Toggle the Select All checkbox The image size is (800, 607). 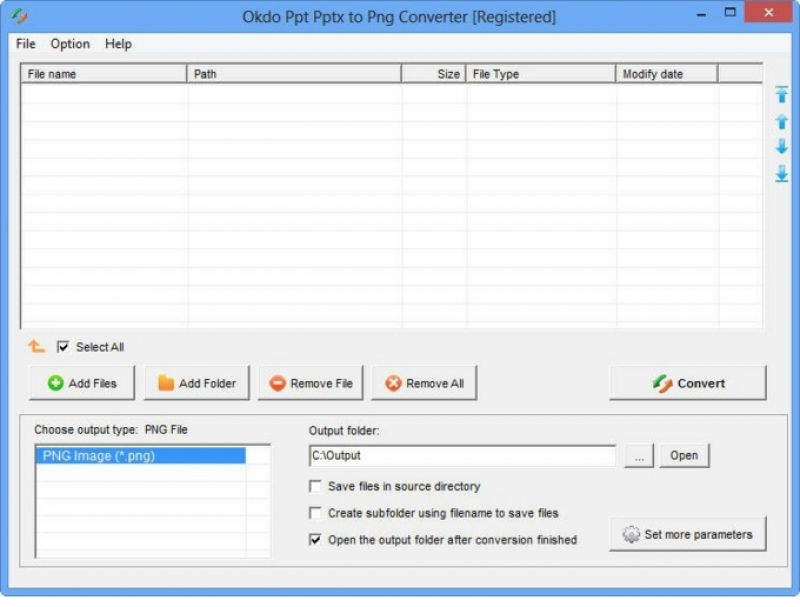pos(62,347)
